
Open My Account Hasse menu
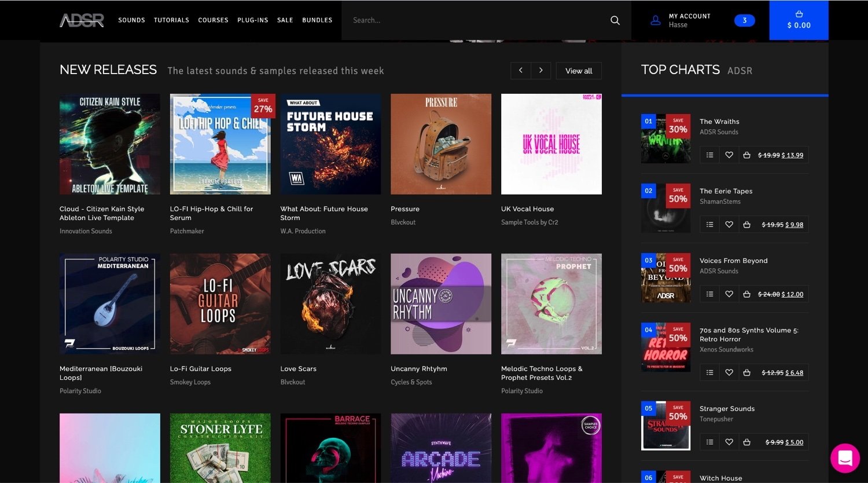[x=681, y=20]
